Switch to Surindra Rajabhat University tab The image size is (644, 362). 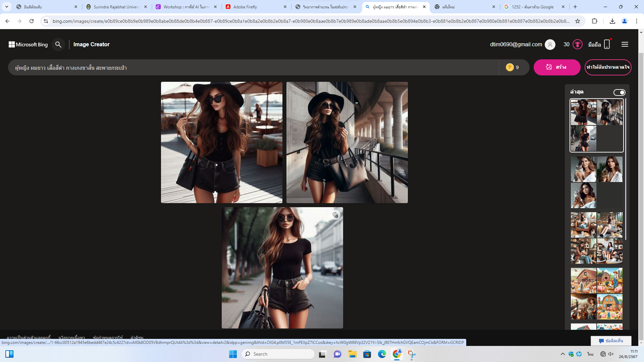coord(116,7)
